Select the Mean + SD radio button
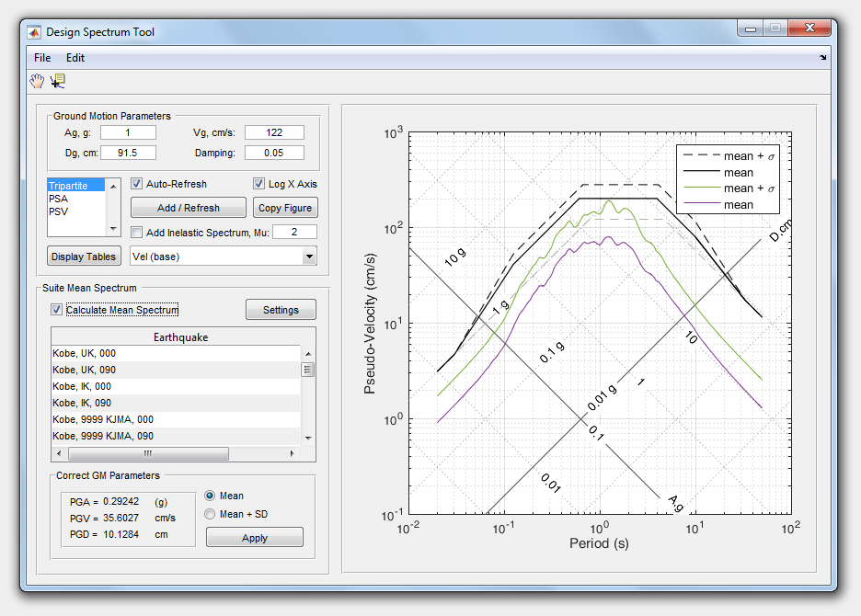The image size is (861, 616). tap(210, 514)
